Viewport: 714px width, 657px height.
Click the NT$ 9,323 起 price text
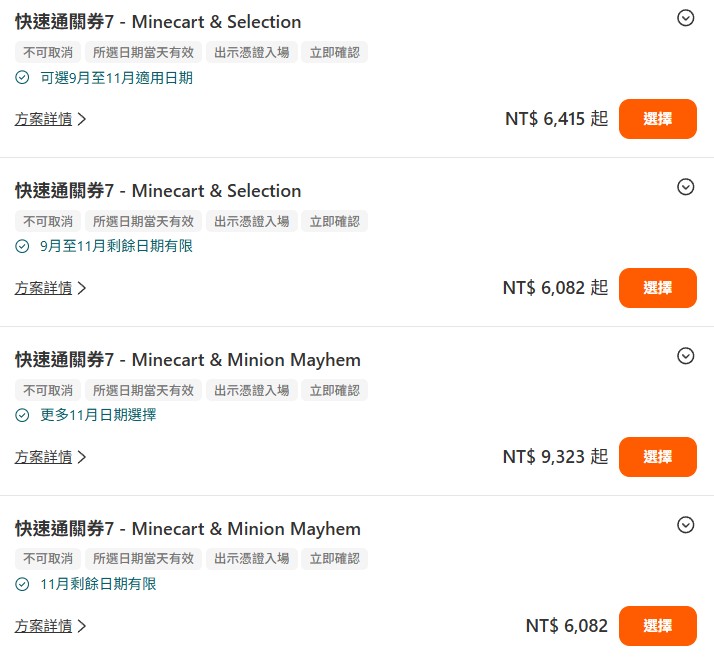555,457
